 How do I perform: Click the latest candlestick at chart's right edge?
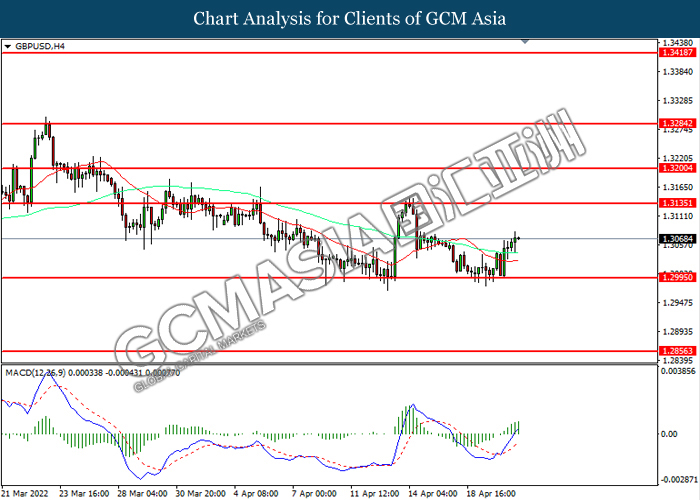518,238
